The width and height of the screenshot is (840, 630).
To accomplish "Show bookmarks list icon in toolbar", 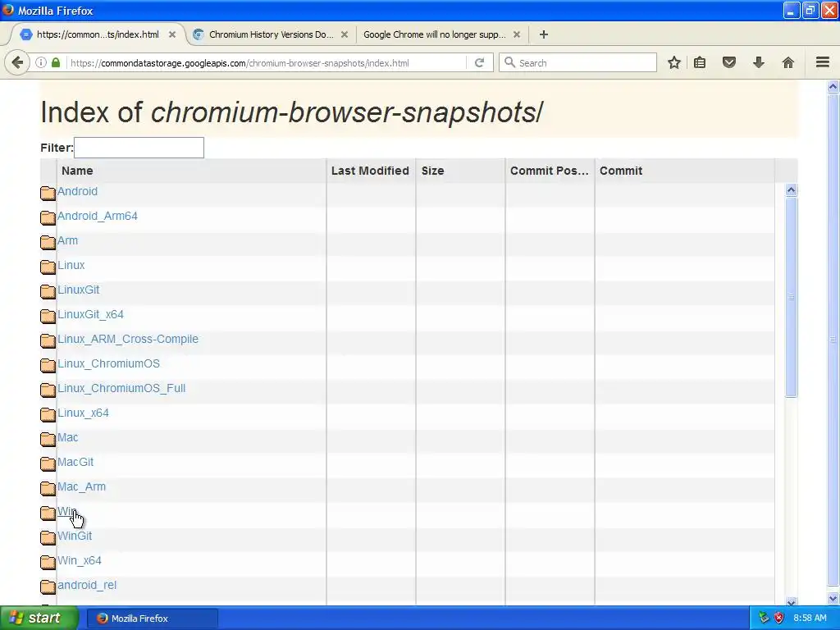I will pyautogui.click(x=700, y=62).
